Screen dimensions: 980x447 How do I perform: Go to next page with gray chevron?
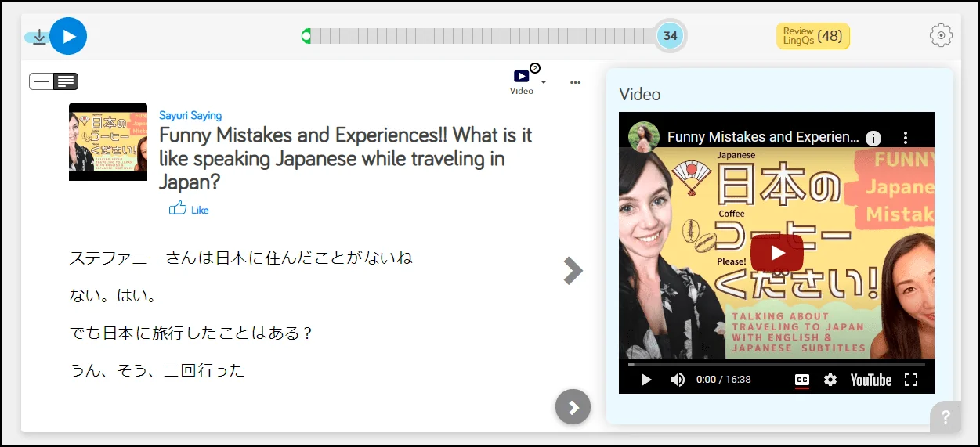(x=573, y=271)
